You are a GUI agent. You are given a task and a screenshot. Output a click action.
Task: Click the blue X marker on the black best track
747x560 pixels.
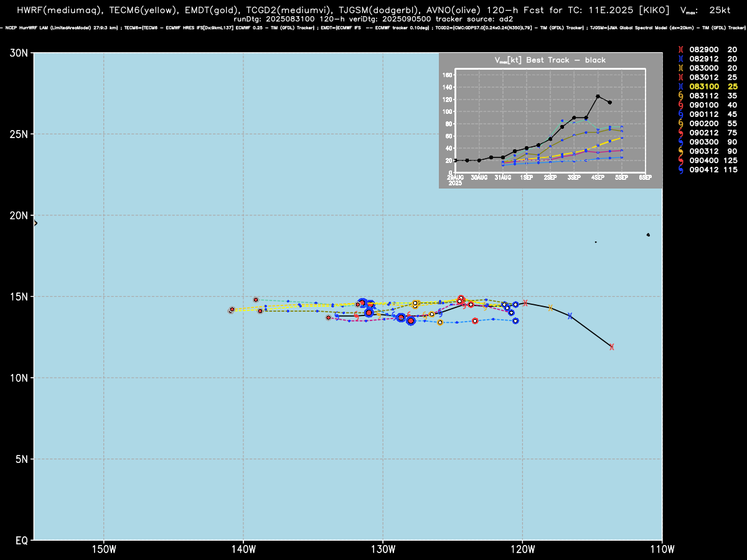[x=570, y=316]
